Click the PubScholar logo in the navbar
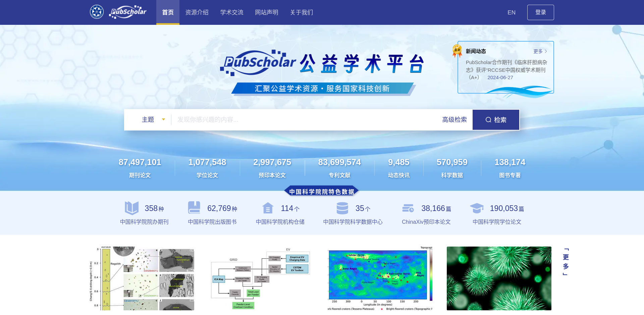This screenshot has width=644, height=315. coord(128,12)
